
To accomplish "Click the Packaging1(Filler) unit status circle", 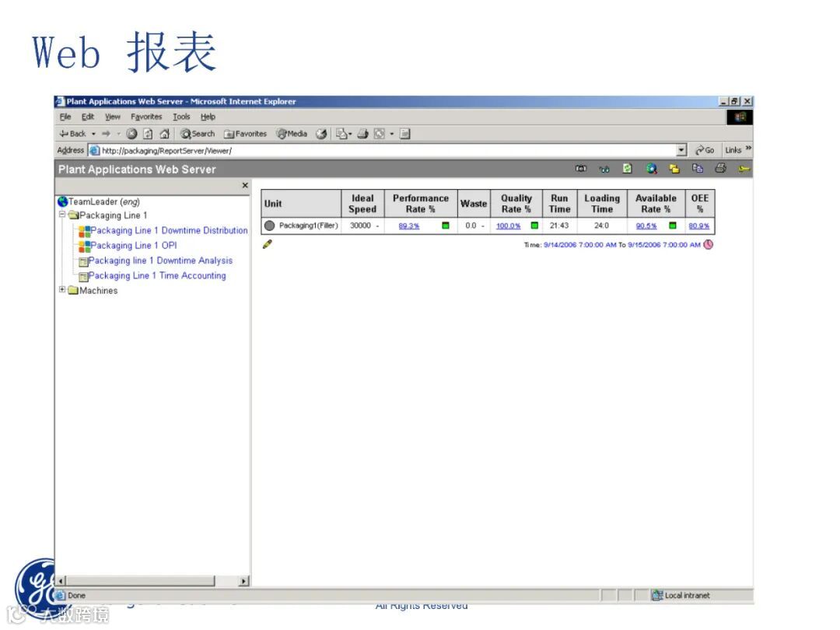I will [269, 226].
